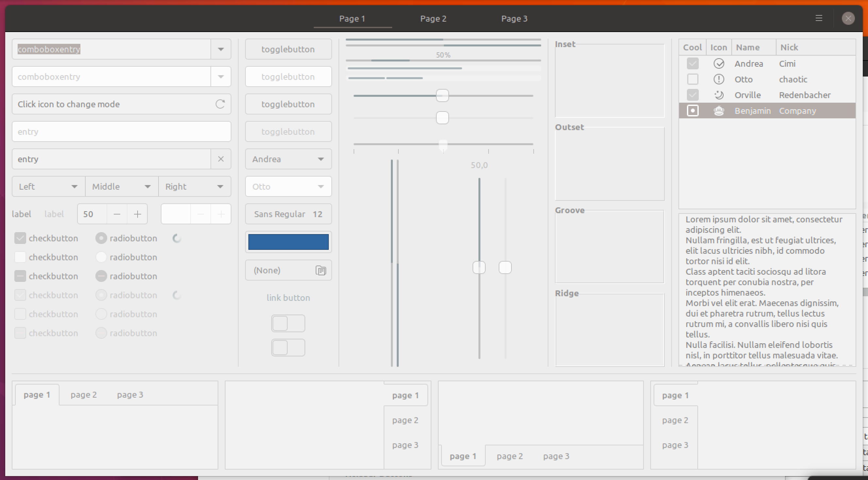The height and width of the screenshot is (480, 868).
Task: Open the blue color chooser button
Action: tap(288, 242)
